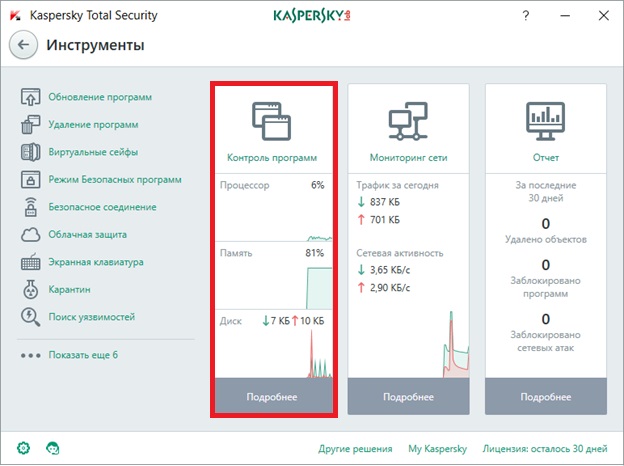
Task: Open settings via the gear icon
Action: [x=23, y=448]
